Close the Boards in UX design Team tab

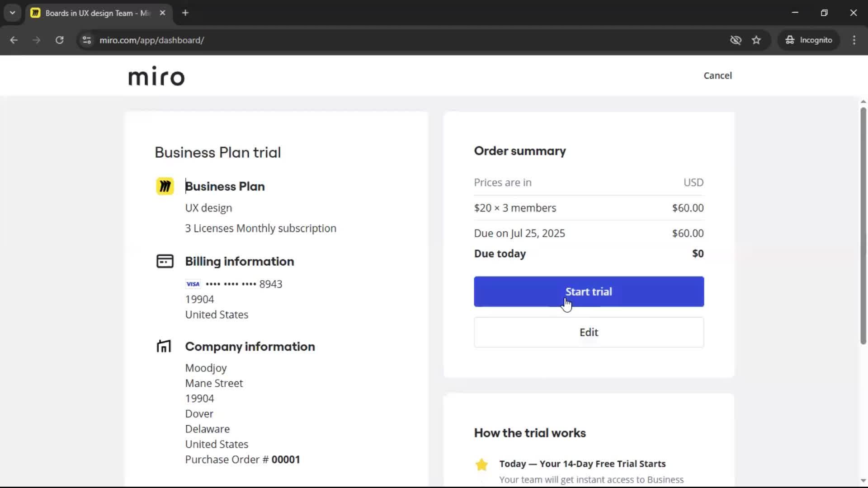(163, 13)
